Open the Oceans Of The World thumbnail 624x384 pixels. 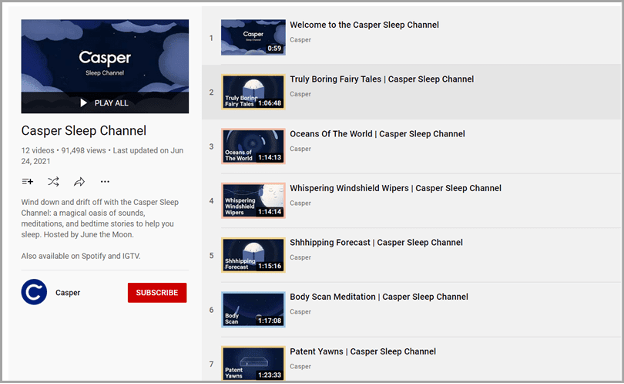(254, 146)
